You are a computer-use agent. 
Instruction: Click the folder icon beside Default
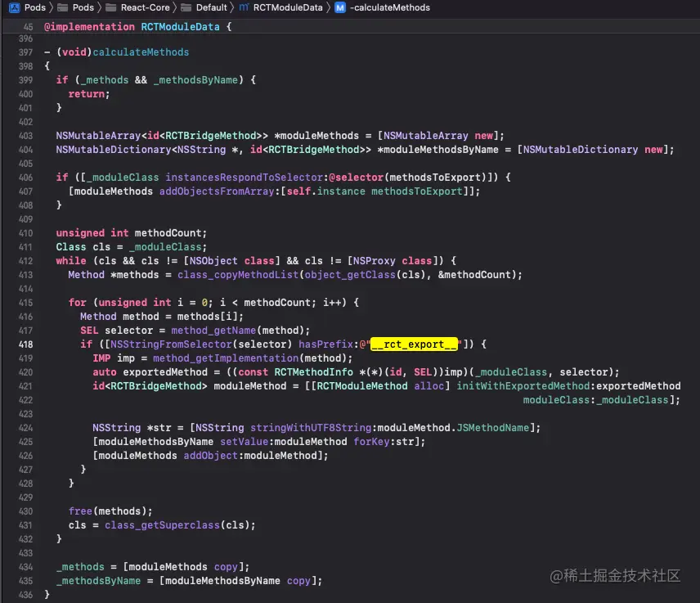[x=186, y=7]
